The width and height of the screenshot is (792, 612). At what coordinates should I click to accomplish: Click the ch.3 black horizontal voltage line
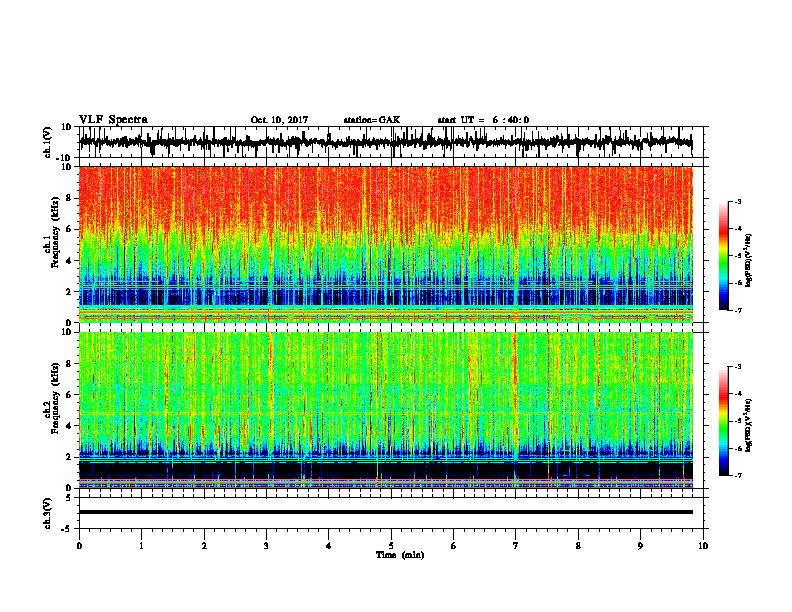pyautogui.click(x=385, y=512)
